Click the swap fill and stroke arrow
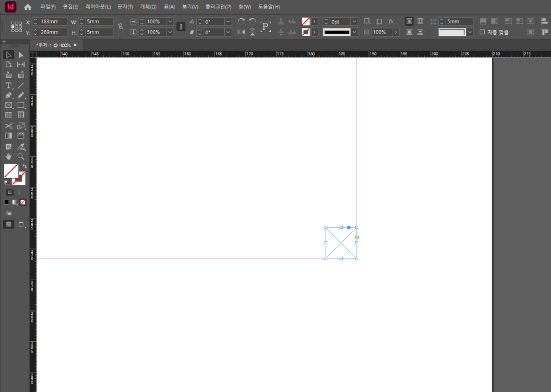The height and width of the screenshot is (392, 551). pyautogui.click(x=25, y=166)
